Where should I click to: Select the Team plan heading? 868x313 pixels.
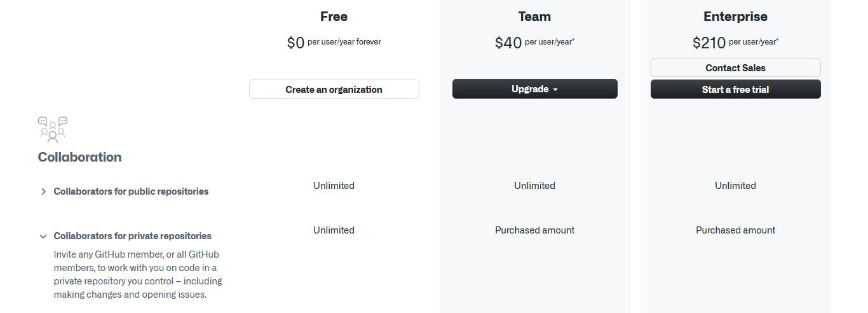point(535,17)
